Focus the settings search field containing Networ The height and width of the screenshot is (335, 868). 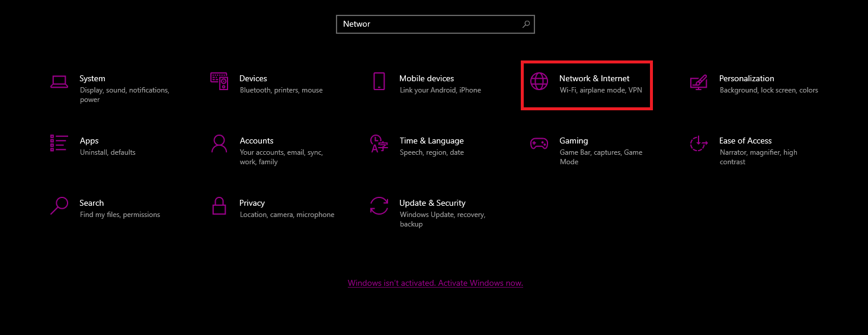pyautogui.click(x=435, y=24)
